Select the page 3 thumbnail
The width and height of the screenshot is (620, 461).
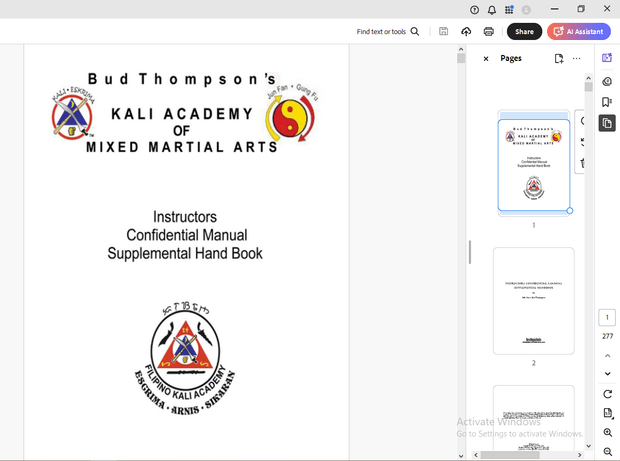point(533,418)
